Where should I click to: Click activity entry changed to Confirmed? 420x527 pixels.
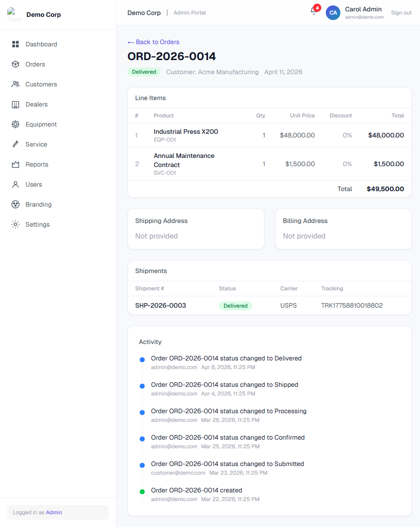228,438
